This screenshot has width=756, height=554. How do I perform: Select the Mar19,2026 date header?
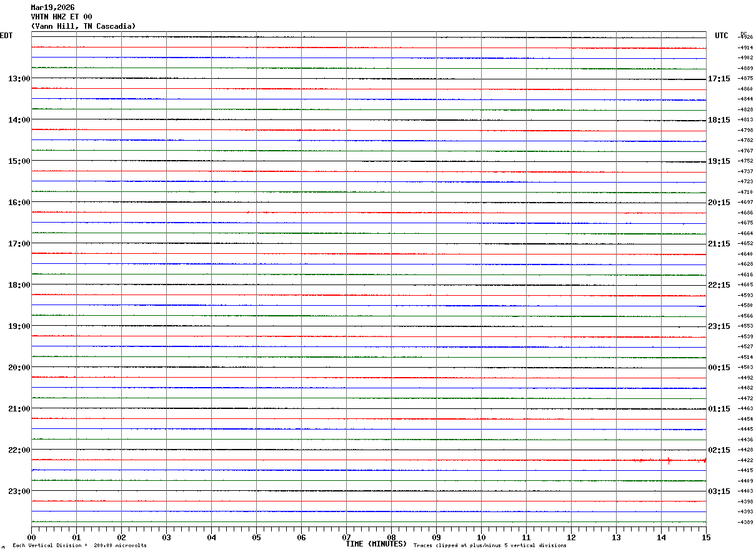click(52, 8)
